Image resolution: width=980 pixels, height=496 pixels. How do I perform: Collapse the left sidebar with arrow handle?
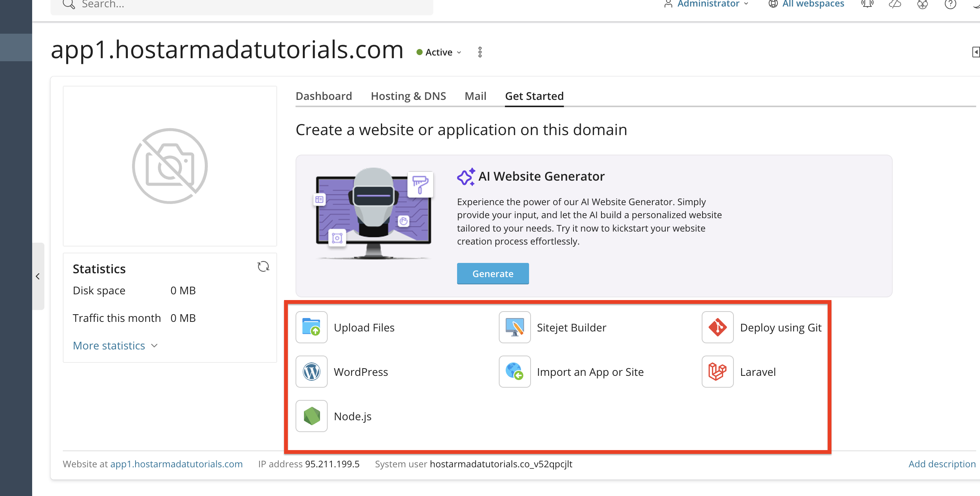click(38, 276)
